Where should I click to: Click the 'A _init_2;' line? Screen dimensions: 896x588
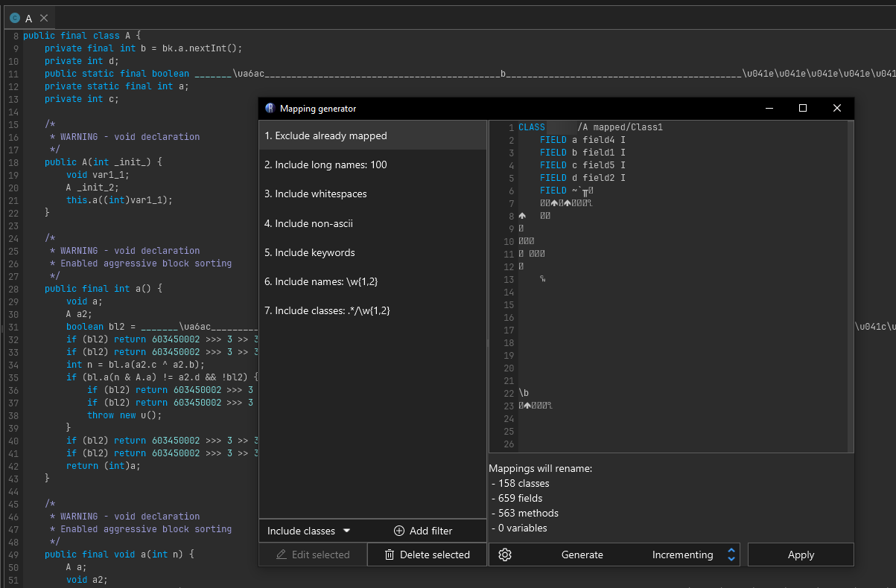[92, 188]
